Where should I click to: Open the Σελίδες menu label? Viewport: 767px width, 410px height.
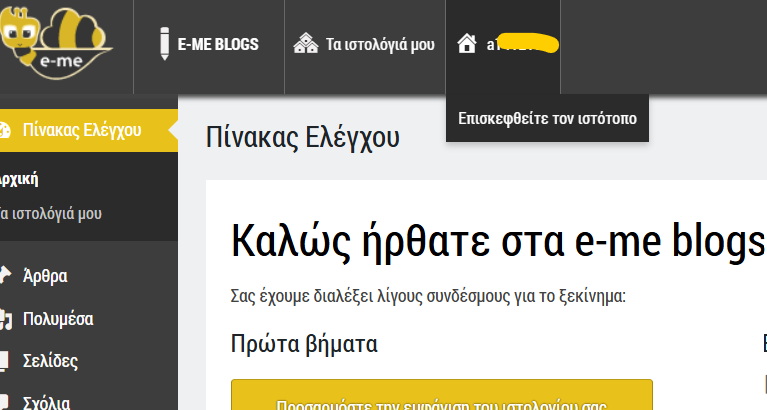50,361
